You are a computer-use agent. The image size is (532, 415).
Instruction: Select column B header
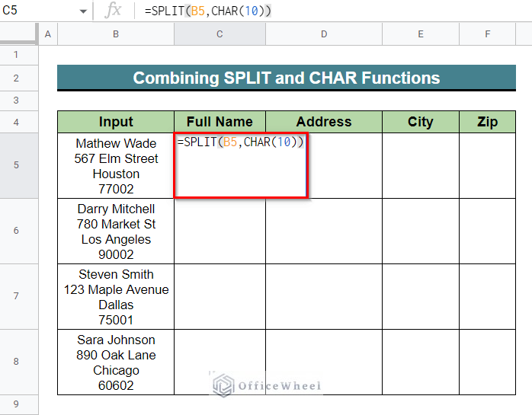coord(116,34)
